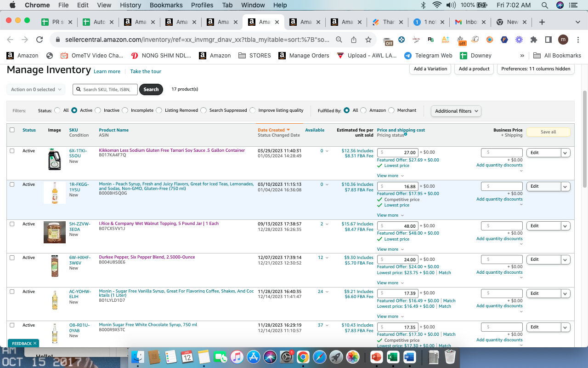Select the 'Search Suppressed' filter radio
Image resolution: width=588 pixels, height=368 pixels.
pos(204,110)
